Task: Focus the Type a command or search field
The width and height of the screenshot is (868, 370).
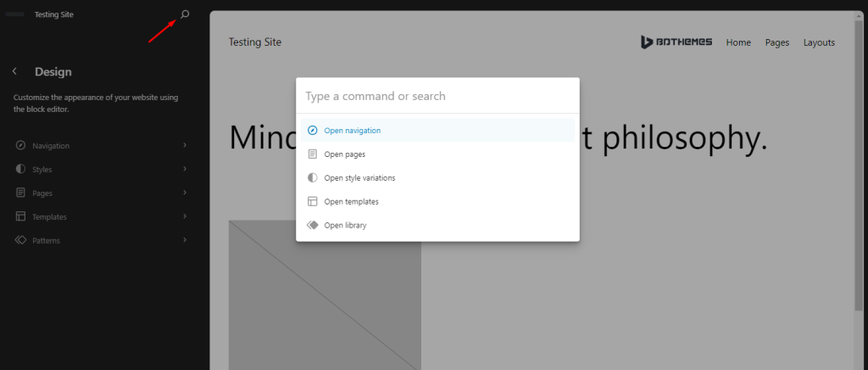Action: [x=437, y=97]
